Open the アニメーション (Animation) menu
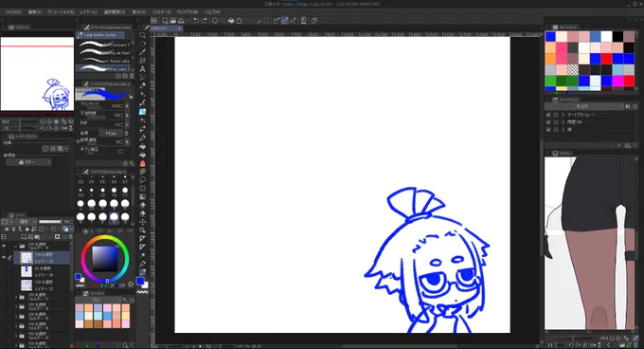644x349 pixels. 61,12
